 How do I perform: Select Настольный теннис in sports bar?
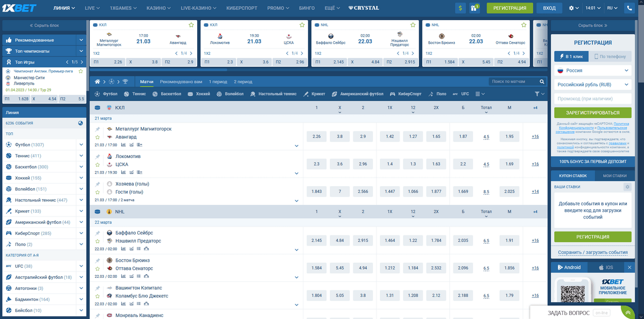click(x=273, y=94)
